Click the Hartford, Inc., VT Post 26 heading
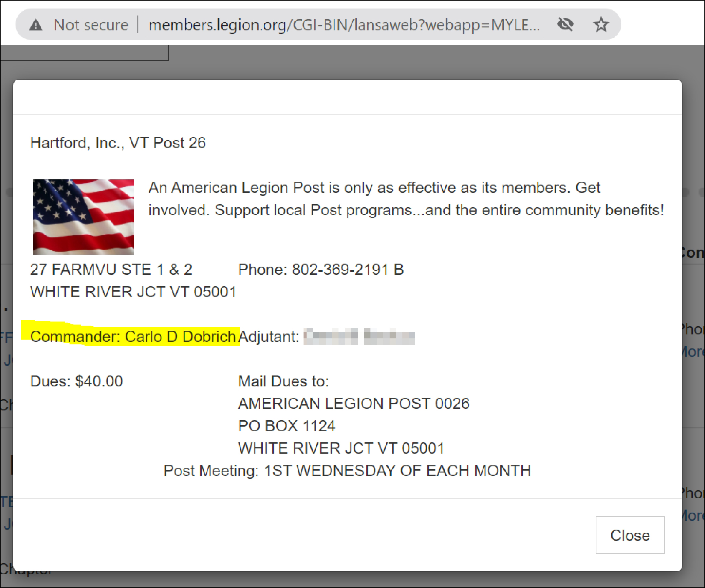 (x=118, y=143)
